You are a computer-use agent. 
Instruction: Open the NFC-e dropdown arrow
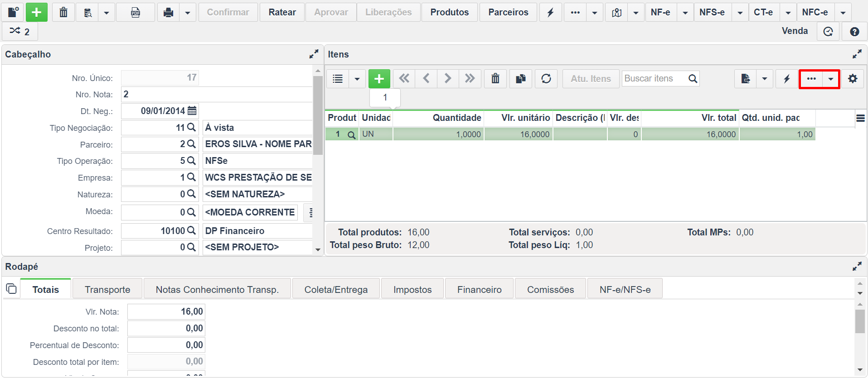(843, 12)
